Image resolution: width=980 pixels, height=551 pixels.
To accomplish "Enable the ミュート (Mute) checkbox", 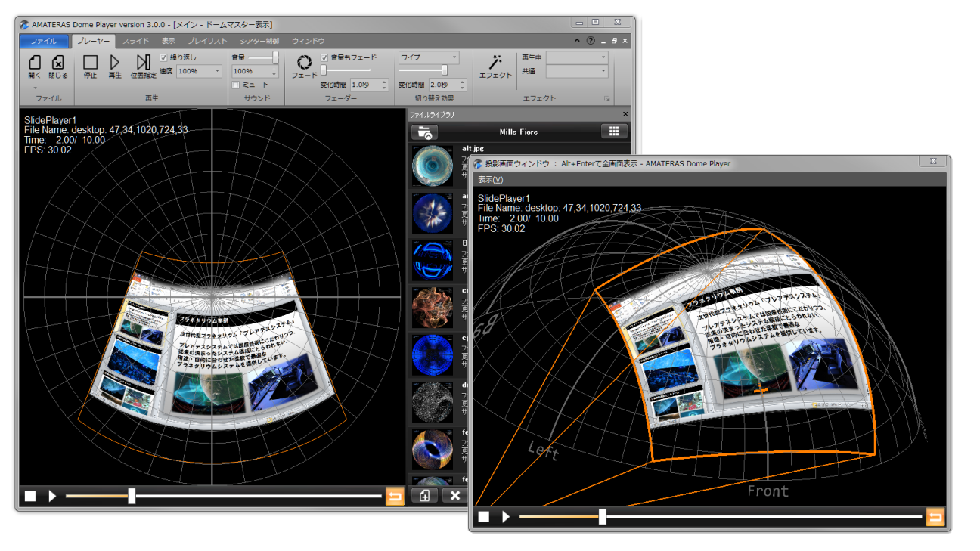I will (x=236, y=85).
